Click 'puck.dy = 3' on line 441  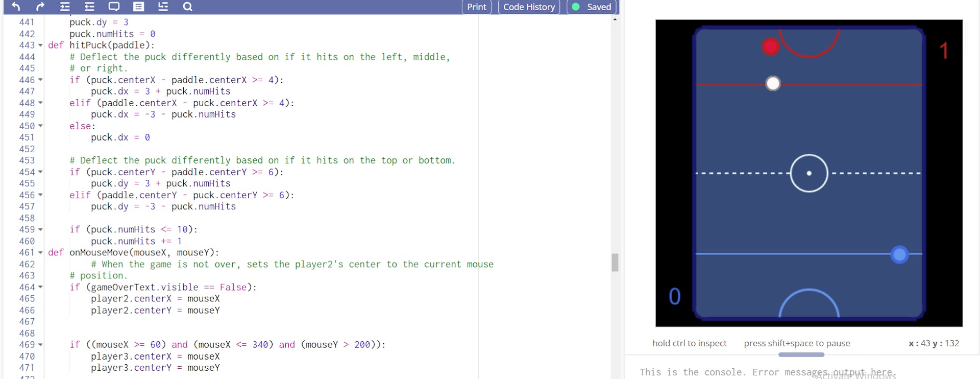[x=99, y=22]
